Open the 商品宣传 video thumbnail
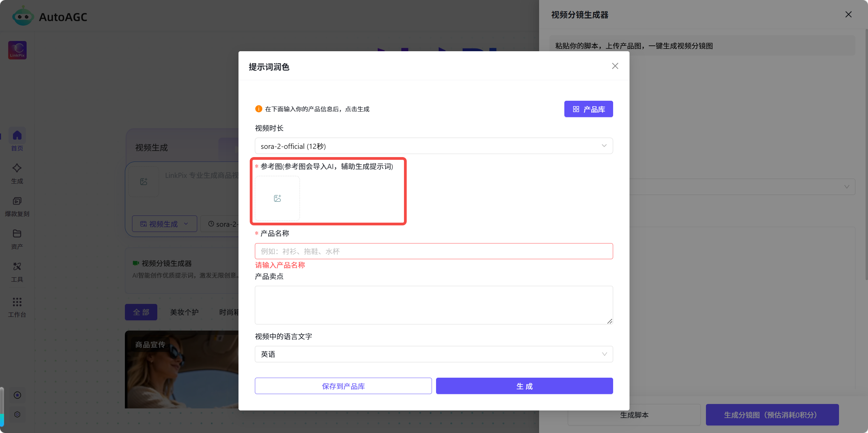Screen dimensions: 868x433 coord(182,369)
